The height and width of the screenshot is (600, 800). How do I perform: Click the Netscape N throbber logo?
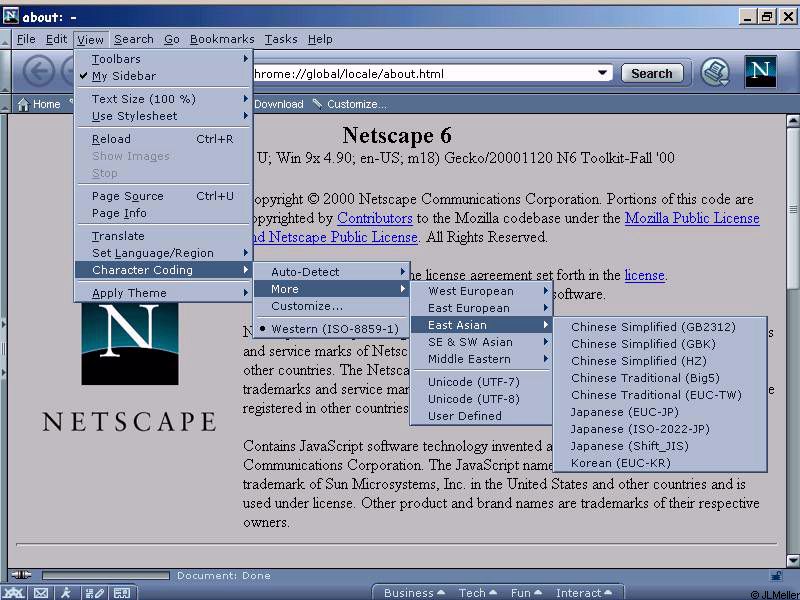pyautogui.click(x=760, y=71)
